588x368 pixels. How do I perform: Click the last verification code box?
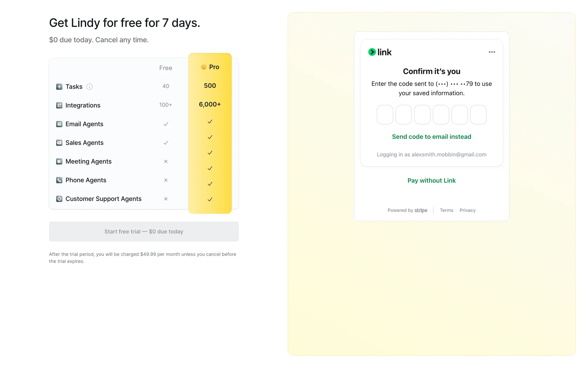[478, 115]
